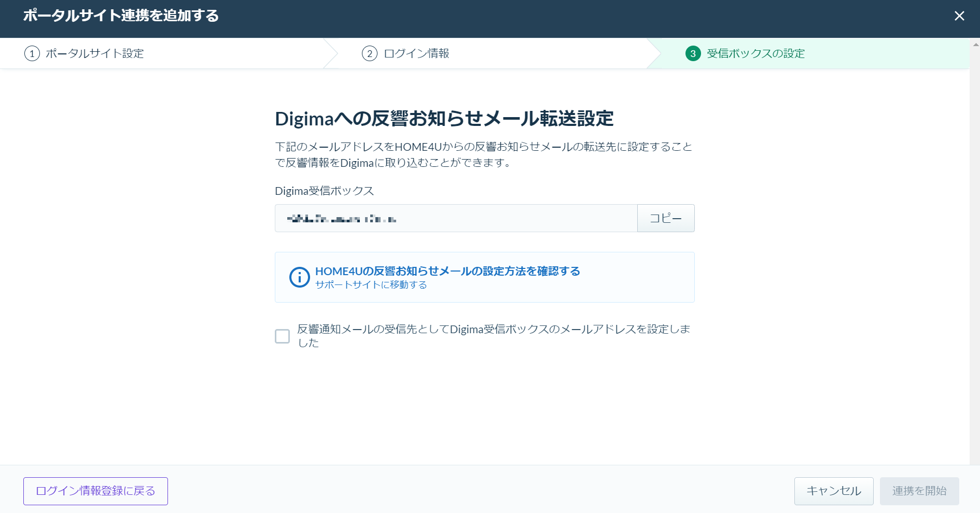Click the Digimaへの反響お知らせメール転送設定 heading

click(444, 119)
